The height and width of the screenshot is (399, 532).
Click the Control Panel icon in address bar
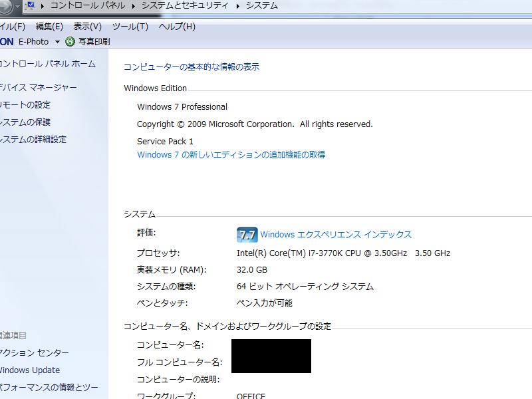coord(30,5)
